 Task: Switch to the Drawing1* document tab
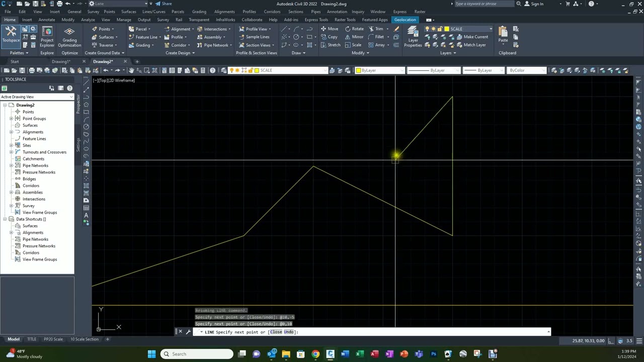pyautogui.click(x=61, y=61)
